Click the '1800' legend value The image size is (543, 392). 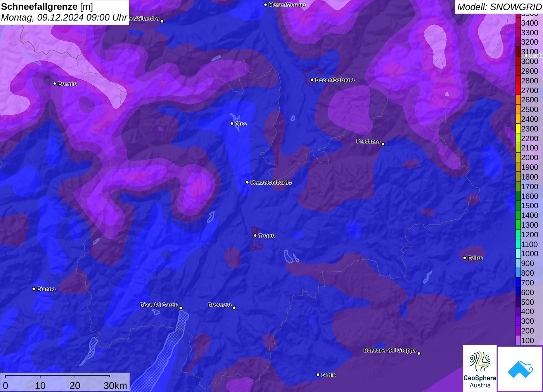point(529,177)
